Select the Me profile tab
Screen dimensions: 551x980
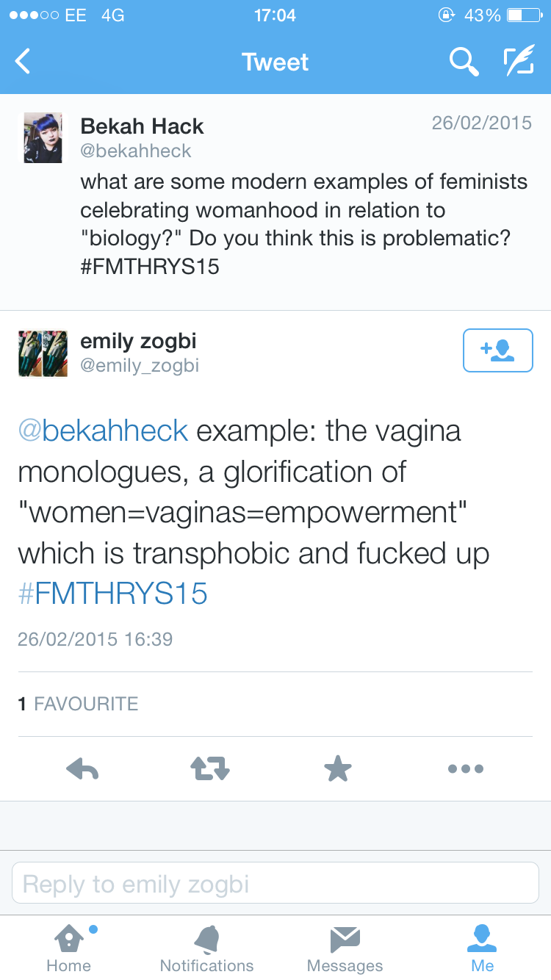point(482,948)
